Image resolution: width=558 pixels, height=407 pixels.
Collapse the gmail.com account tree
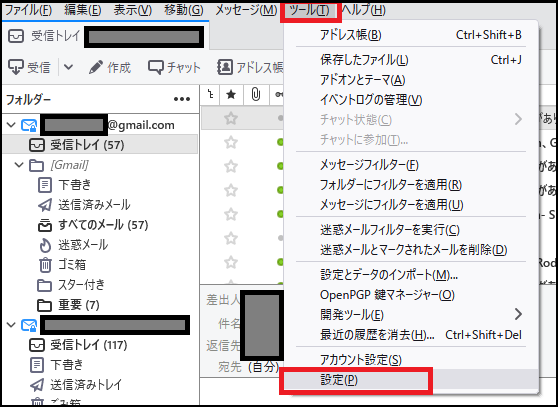tap(11, 125)
